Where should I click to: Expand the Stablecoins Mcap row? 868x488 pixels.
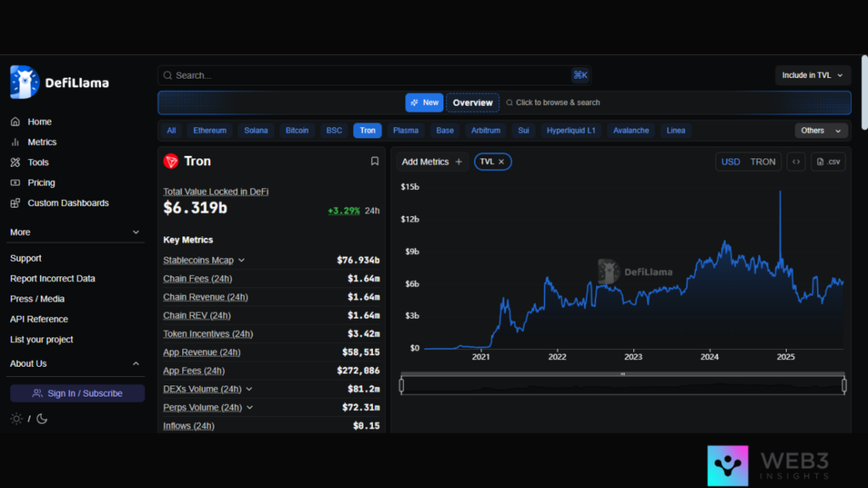point(242,260)
